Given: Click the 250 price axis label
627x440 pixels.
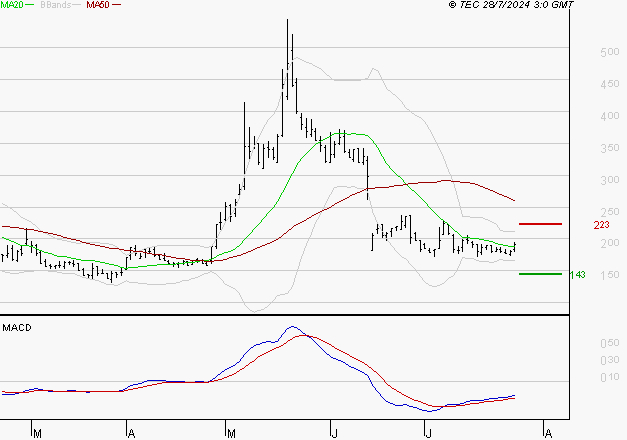Looking at the screenshot, I should coord(610,212).
